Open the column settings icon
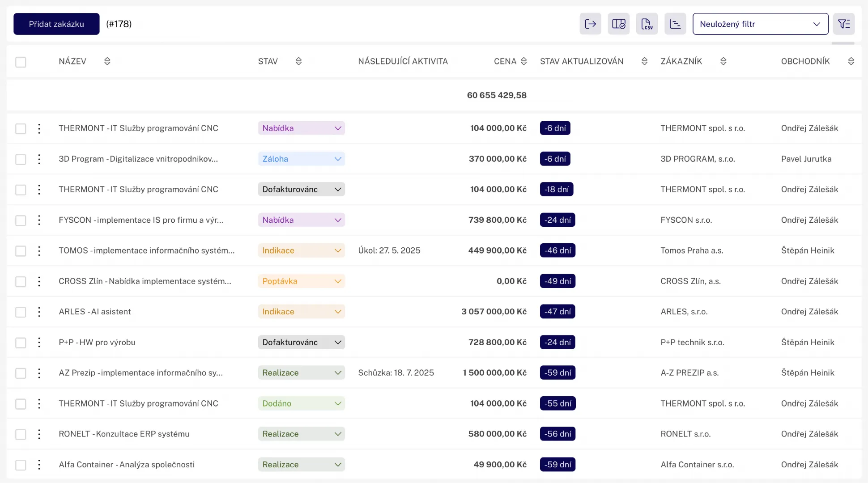The height and width of the screenshot is (483, 868). click(618, 24)
